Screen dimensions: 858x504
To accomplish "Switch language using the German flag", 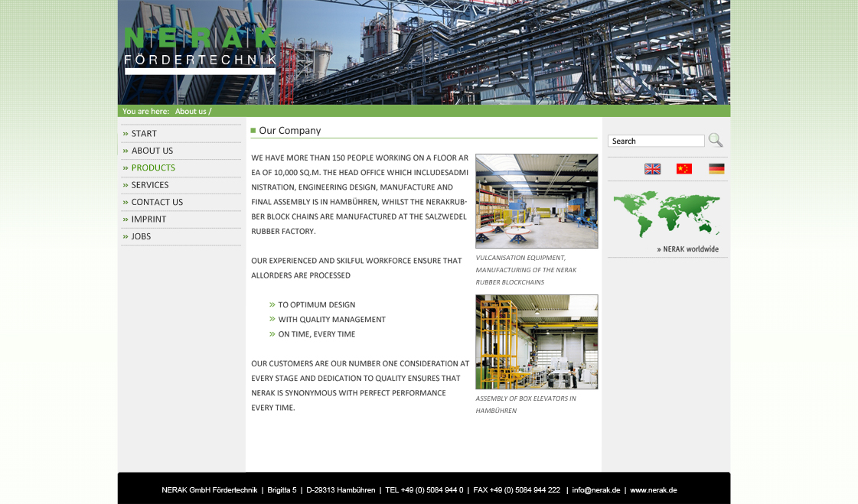I will point(716,169).
